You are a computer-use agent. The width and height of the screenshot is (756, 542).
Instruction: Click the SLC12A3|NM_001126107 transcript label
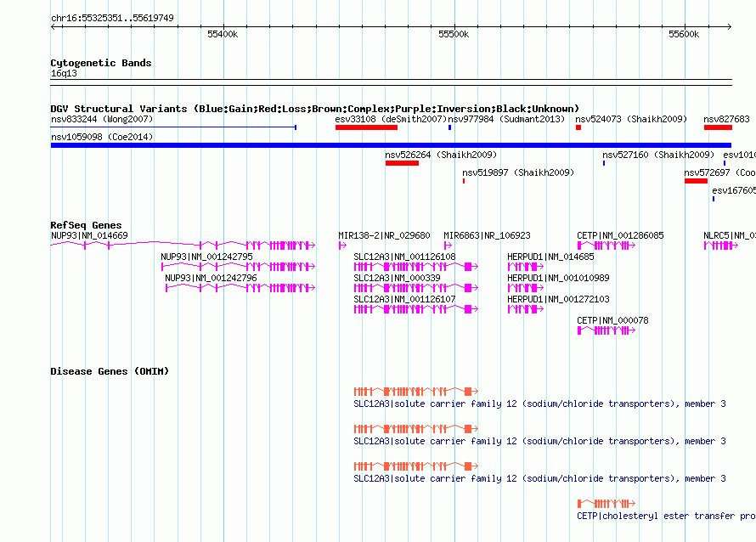click(404, 299)
